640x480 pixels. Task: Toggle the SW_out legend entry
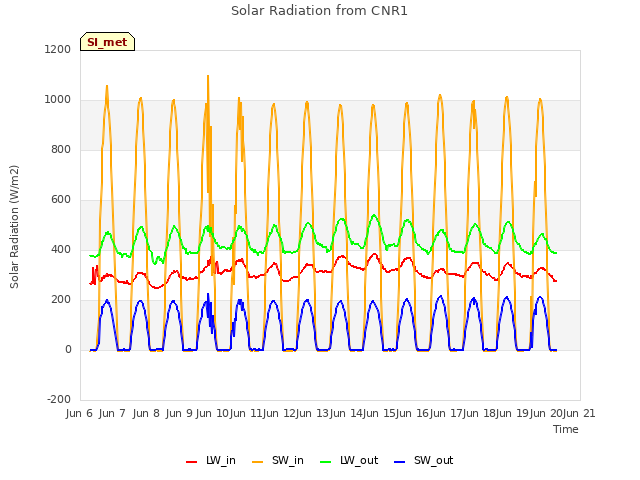click(x=423, y=460)
